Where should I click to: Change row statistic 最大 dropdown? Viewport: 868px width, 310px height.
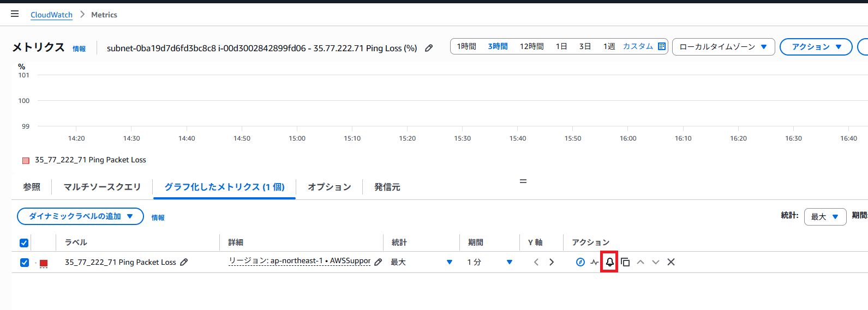421,262
